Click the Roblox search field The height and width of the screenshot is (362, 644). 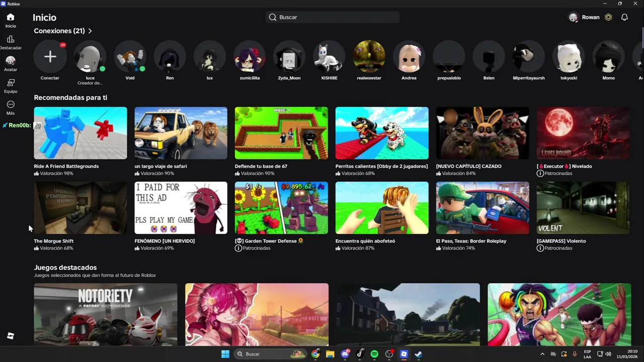tap(333, 17)
